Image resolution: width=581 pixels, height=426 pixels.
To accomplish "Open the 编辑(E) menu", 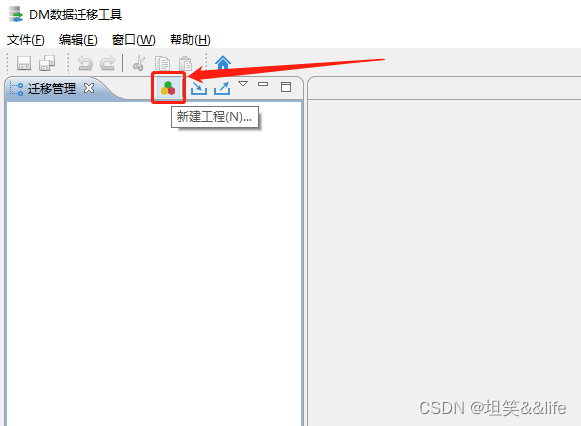I will click(x=78, y=39).
